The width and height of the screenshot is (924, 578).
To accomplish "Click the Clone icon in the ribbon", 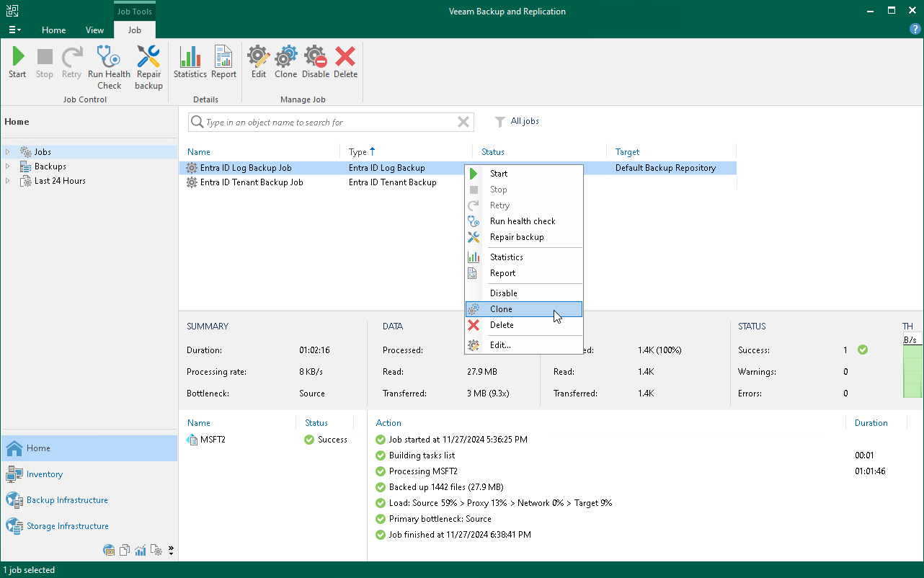I will pyautogui.click(x=286, y=56).
